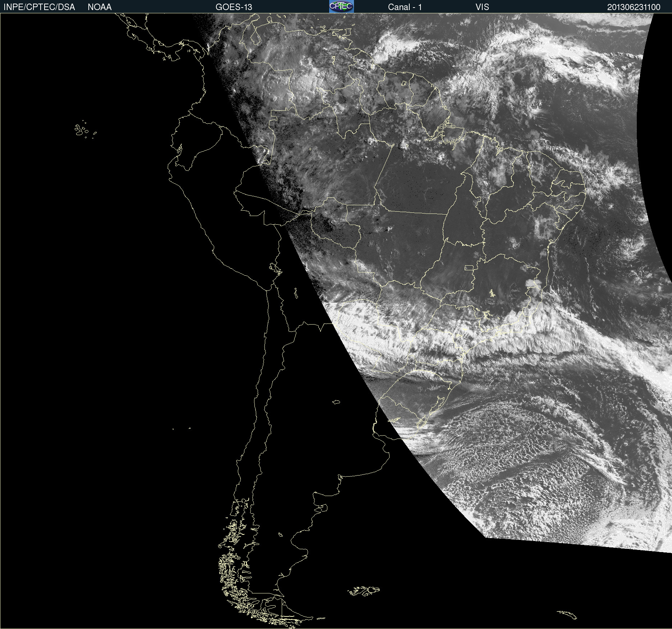The image size is (672, 629).
Task: Click the VIS channel type label
Action: tap(482, 7)
